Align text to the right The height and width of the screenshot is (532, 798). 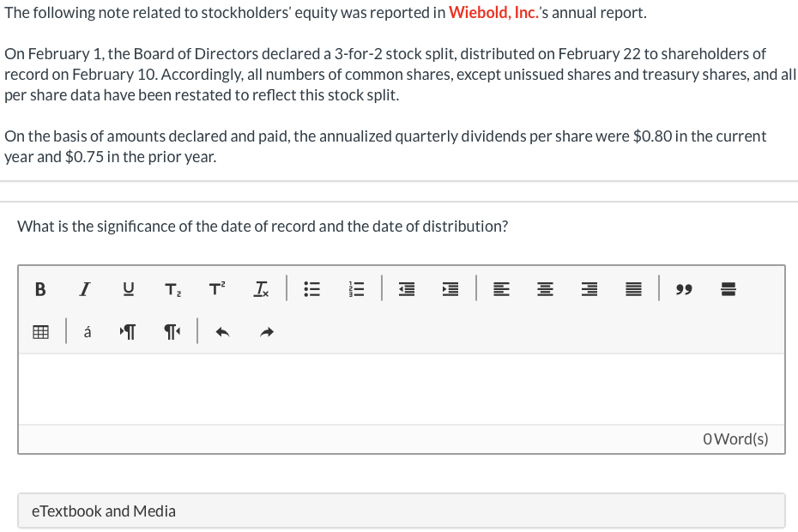coord(589,289)
